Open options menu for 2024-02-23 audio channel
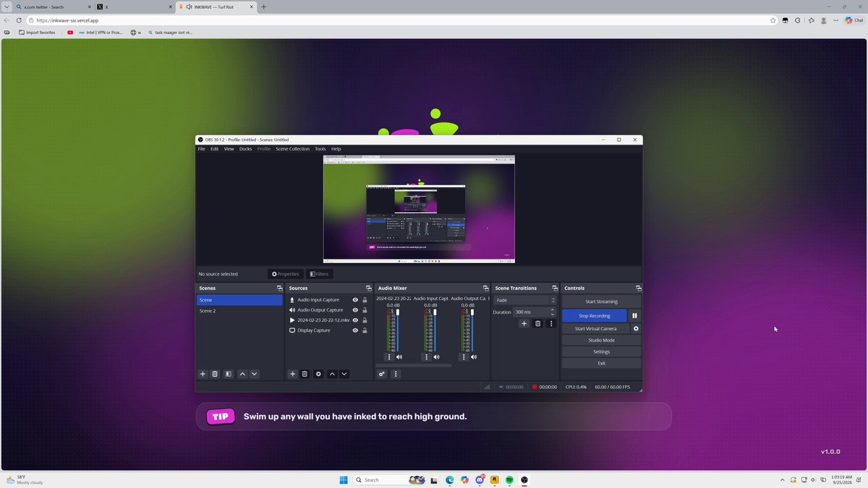This screenshot has height=488, width=868. (389, 356)
